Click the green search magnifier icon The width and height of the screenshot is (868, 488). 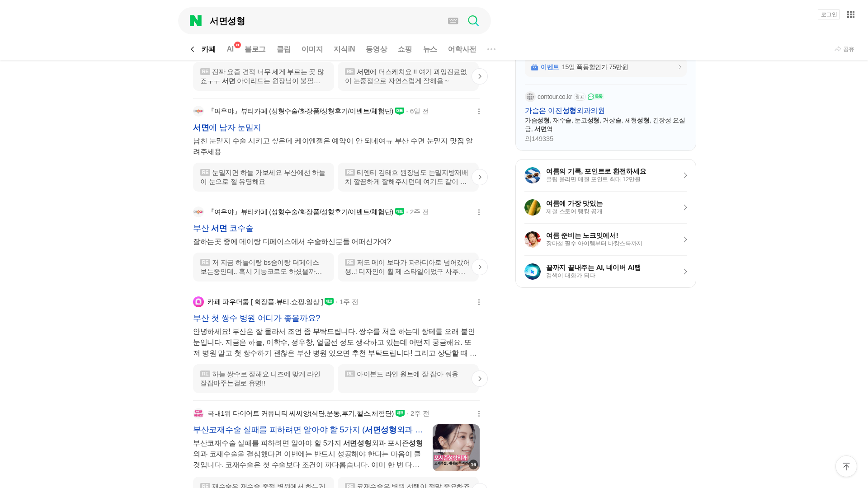pyautogui.click(x=473, y=21)
